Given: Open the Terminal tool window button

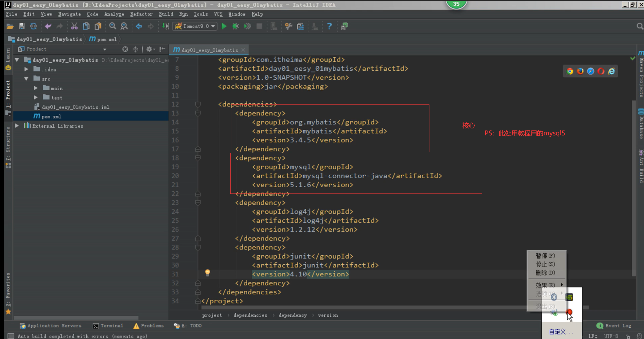Looking at the screenshot, I should click(x=108, y=326).
